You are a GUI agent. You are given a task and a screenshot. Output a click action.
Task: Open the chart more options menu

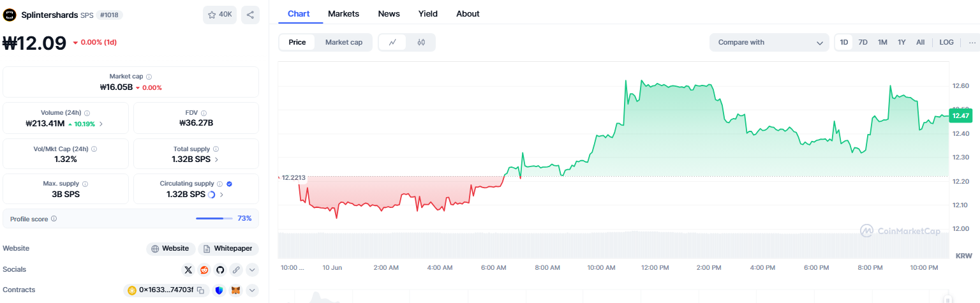[x=972, y=42]
